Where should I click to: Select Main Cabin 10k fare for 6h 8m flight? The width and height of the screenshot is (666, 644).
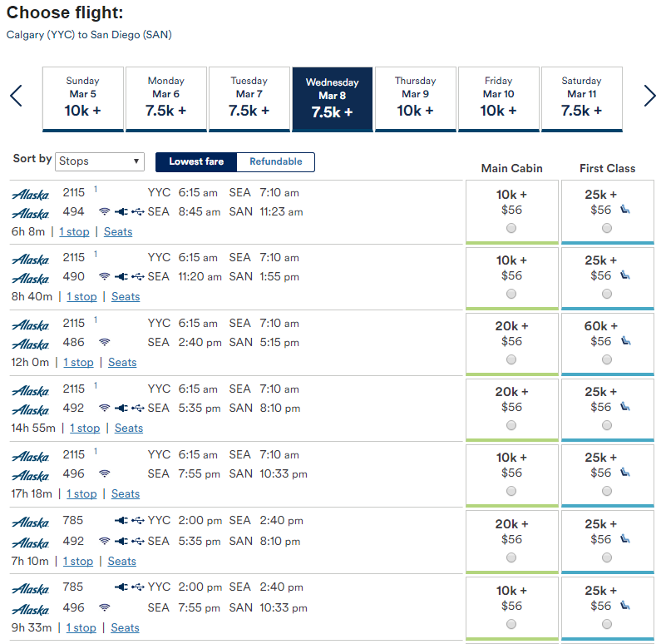(511, 228)
